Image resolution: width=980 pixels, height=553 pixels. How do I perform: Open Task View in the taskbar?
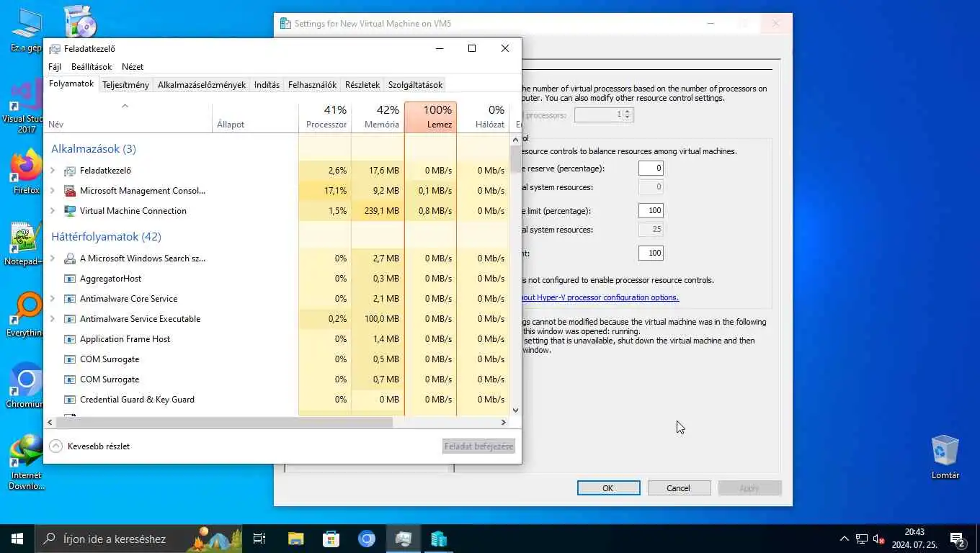click(x=259, y=539)
